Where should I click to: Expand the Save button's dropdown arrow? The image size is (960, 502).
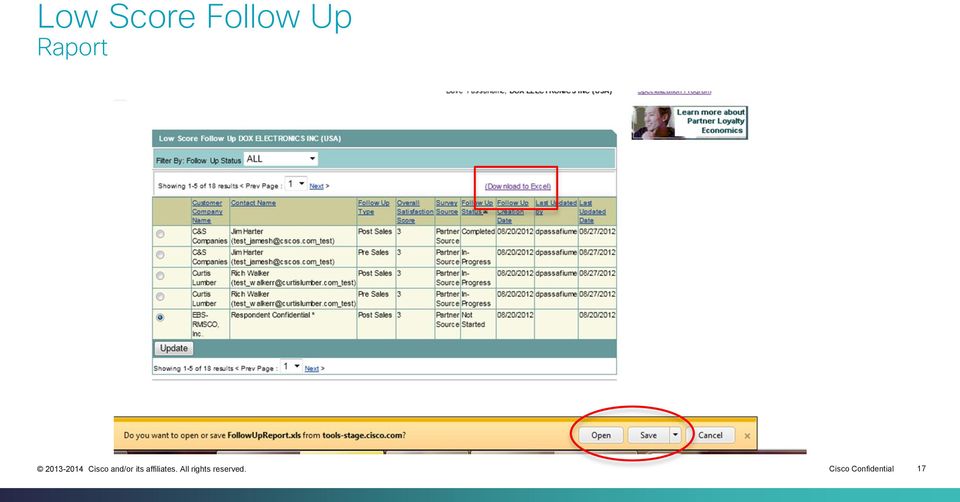tap(675, 435)
